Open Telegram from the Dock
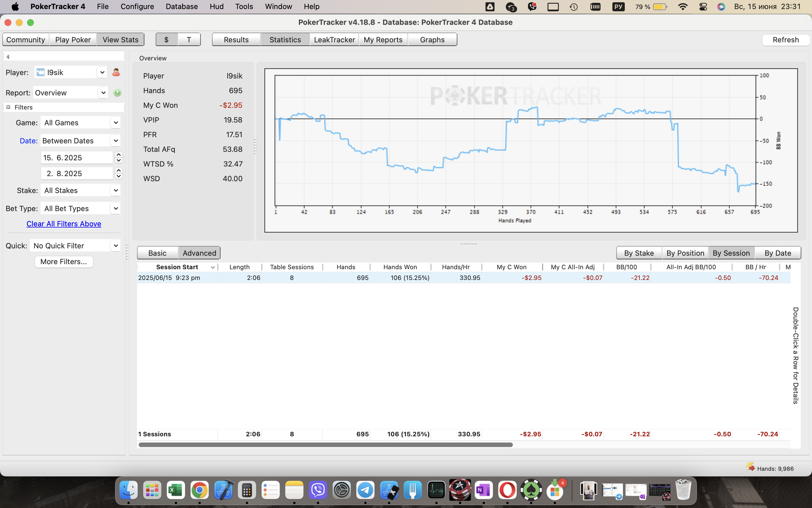812x508 pixels. (365, 490)
